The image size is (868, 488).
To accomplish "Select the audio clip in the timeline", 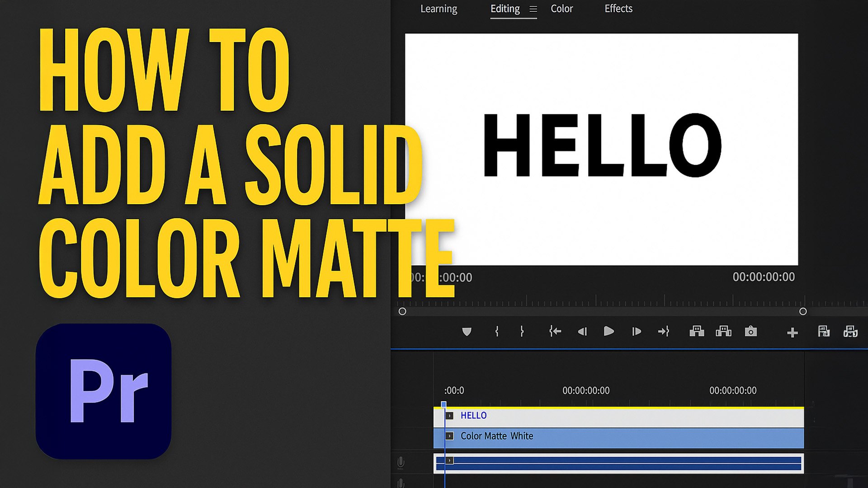I will pos(618,464).
